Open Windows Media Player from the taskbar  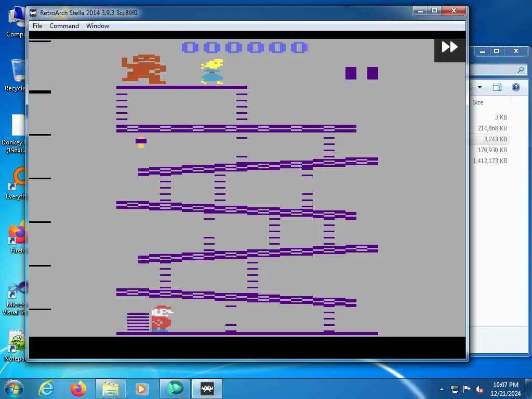click(141, 389)
